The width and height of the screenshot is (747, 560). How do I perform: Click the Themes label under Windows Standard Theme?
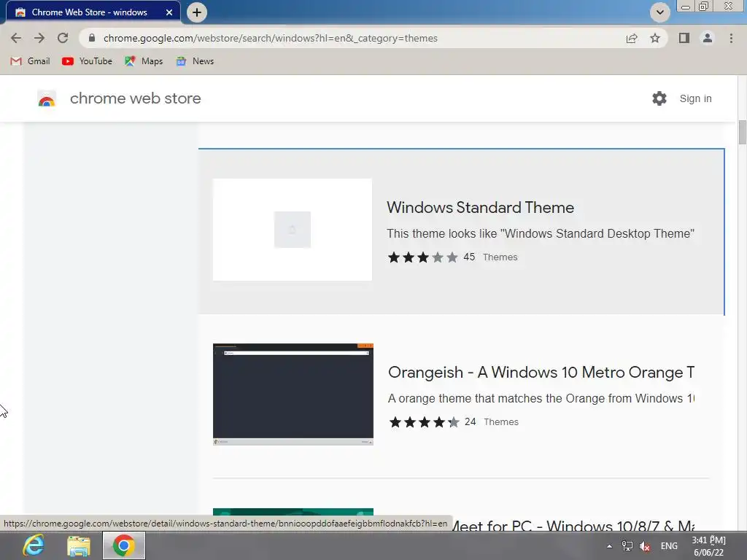500,257
